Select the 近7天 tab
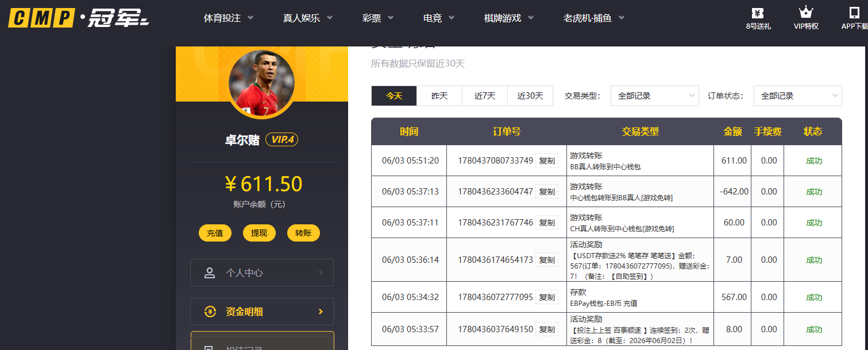868x350 pixels. [x=485, y=96]
